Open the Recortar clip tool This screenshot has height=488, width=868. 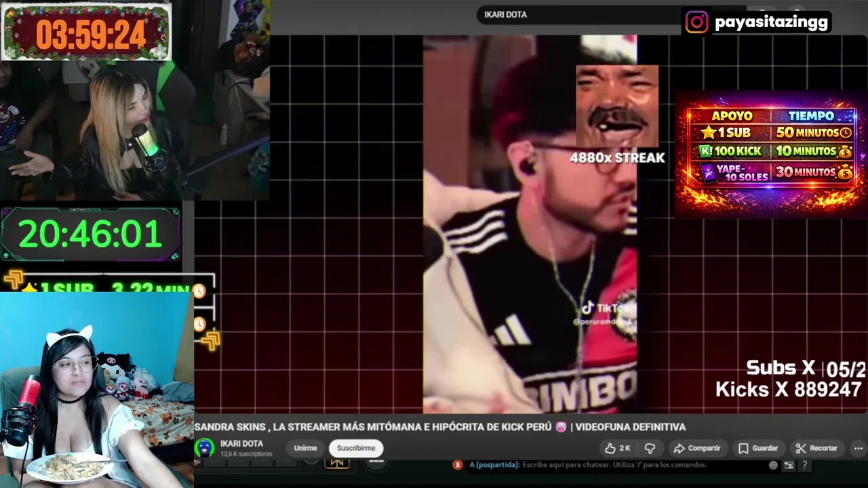(816, 448)
